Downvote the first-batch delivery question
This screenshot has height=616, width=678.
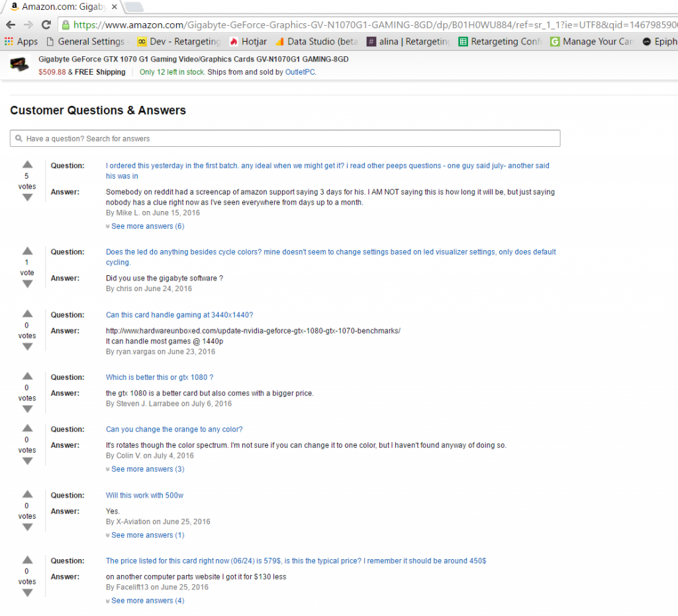[27, 197]
